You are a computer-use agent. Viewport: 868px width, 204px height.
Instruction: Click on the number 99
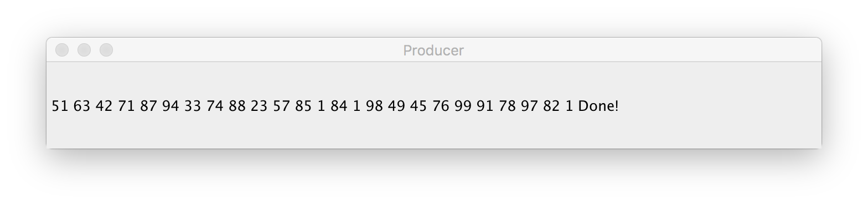[x=463, y=106]
